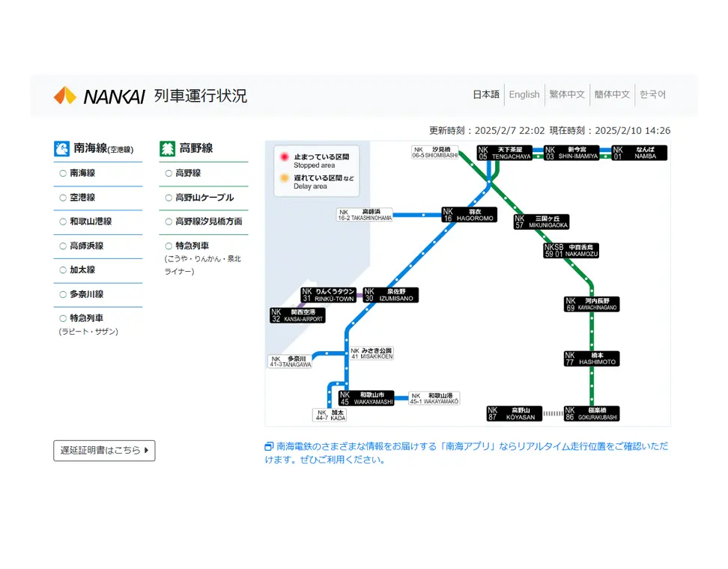Select 特急列車 (こうや・りんかん) radio button
This screenshot has width=728, height=569.
pyautogui.click(x=169, y=246)
